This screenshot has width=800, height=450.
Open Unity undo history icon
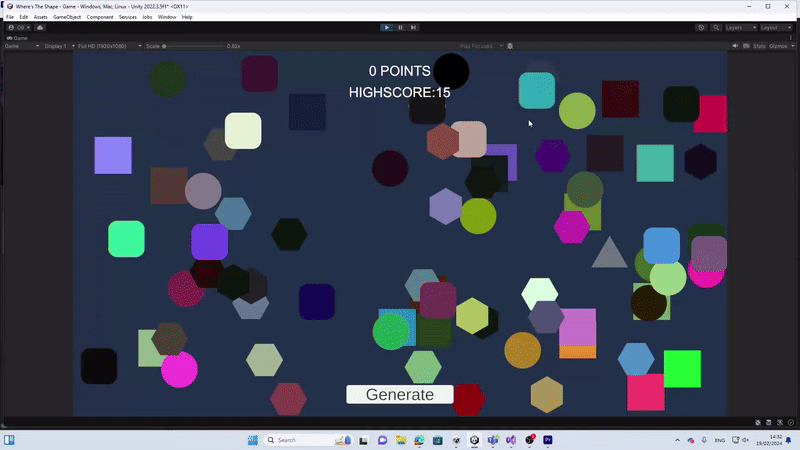click(701, 27)
